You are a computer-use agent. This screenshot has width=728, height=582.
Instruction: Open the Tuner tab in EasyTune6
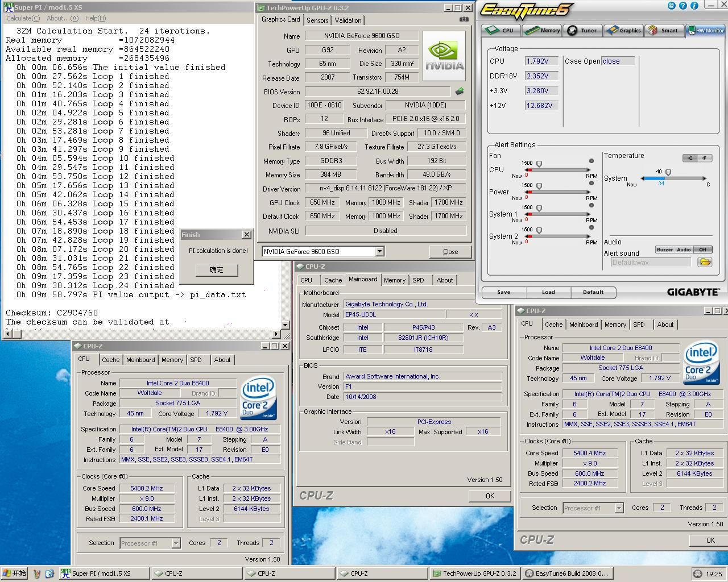pyautogui.click(x=583, y=30)
